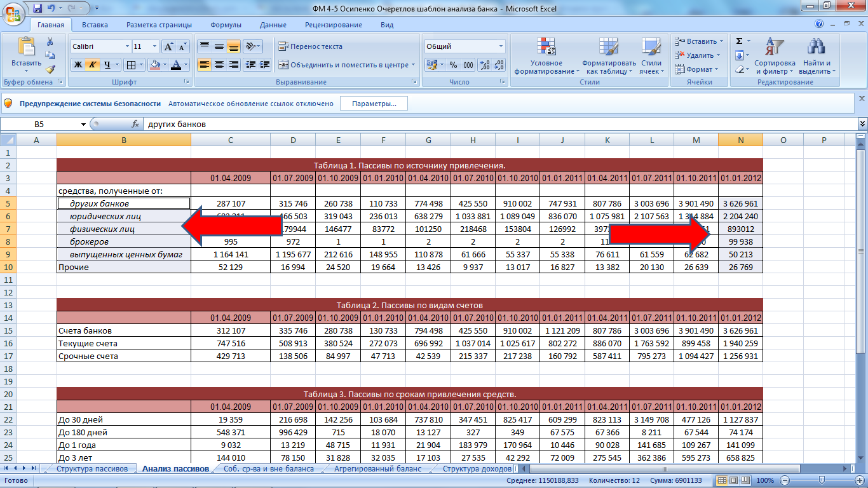Open the Структура пассивов sheet tab
The image size is (868, 488).
pos(92,469)
